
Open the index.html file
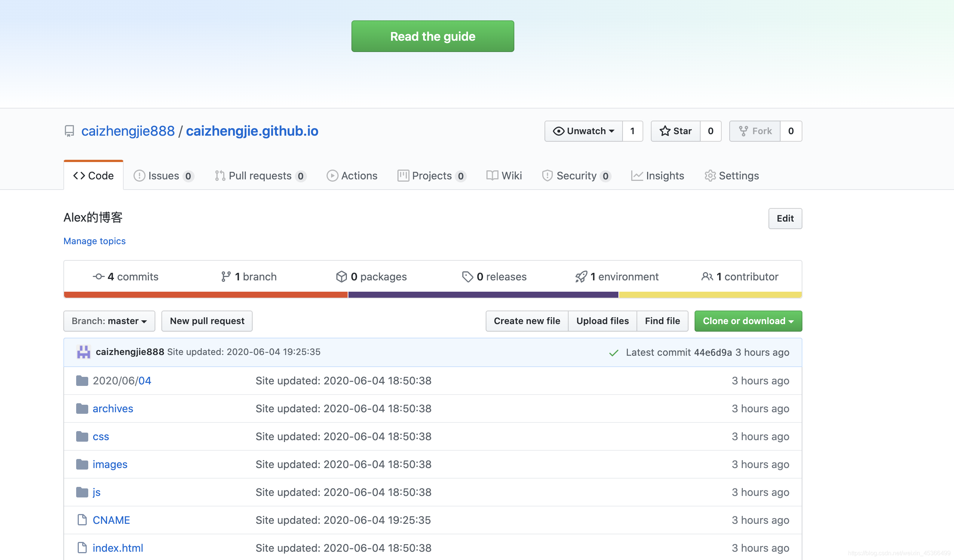tap(118, 548)
